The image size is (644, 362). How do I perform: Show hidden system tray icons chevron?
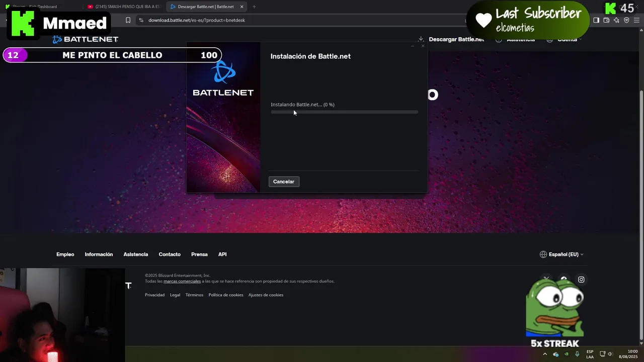[x=544, y=354]
